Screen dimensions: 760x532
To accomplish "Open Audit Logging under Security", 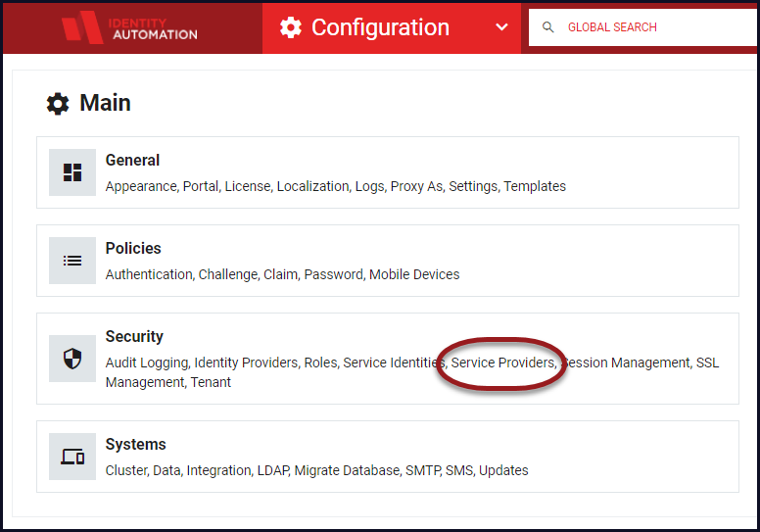I will (x=147, y=363).
